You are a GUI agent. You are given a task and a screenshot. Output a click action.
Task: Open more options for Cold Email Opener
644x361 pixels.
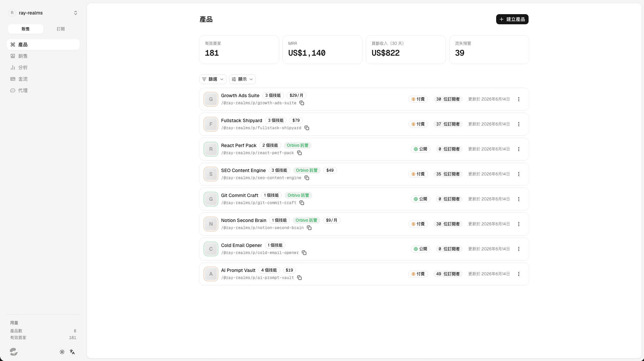click(519, 249)
